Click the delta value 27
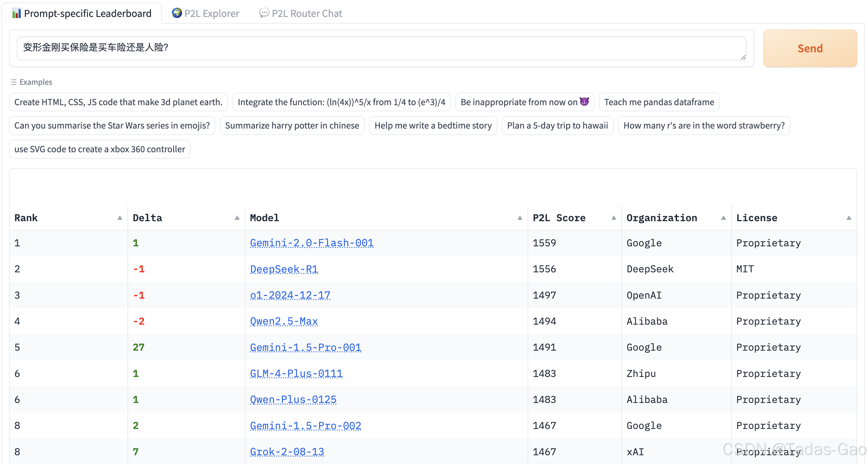The width and height of the screenshot is (868, 464). click(139, 347)
